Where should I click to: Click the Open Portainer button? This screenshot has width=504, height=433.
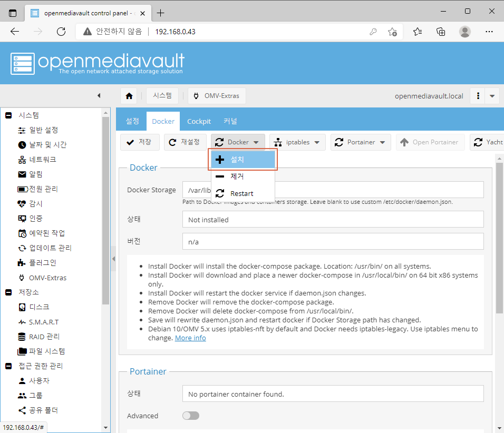click(430, 142)
